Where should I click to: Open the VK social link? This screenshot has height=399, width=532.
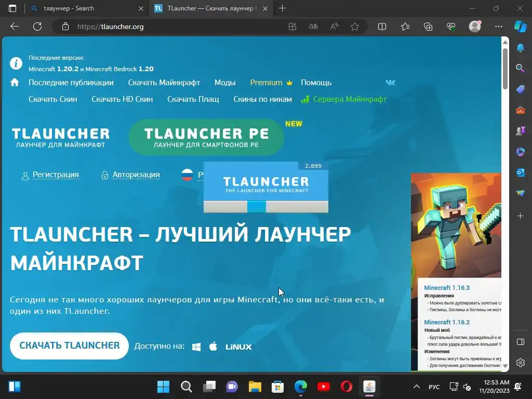point(391,83)
